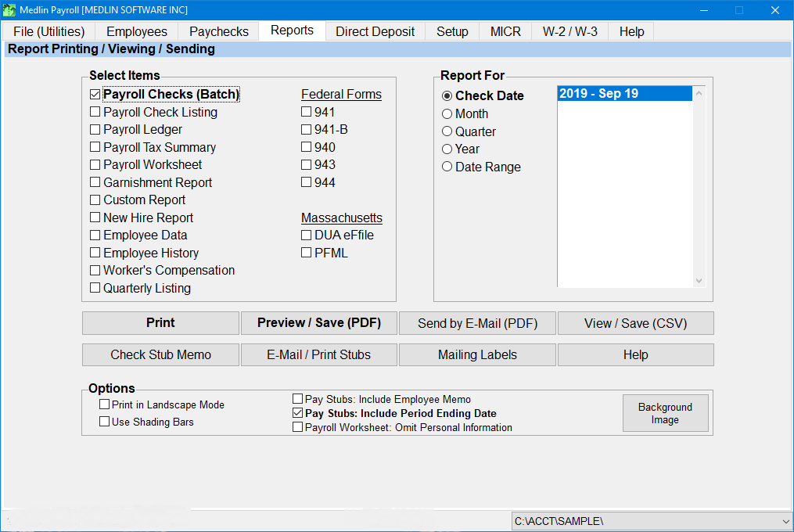
Task: Switch to the Employees tab
Action: click(136, 31)
